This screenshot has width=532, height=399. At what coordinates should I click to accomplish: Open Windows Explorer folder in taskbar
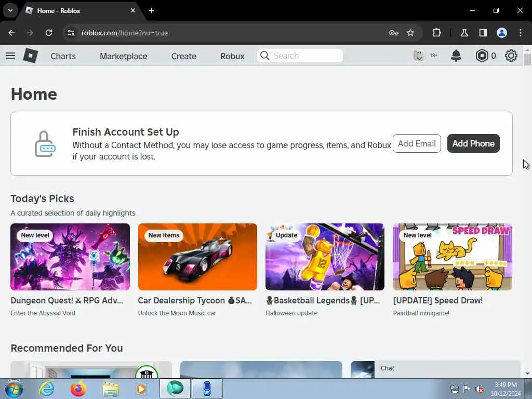coord(111,390)
